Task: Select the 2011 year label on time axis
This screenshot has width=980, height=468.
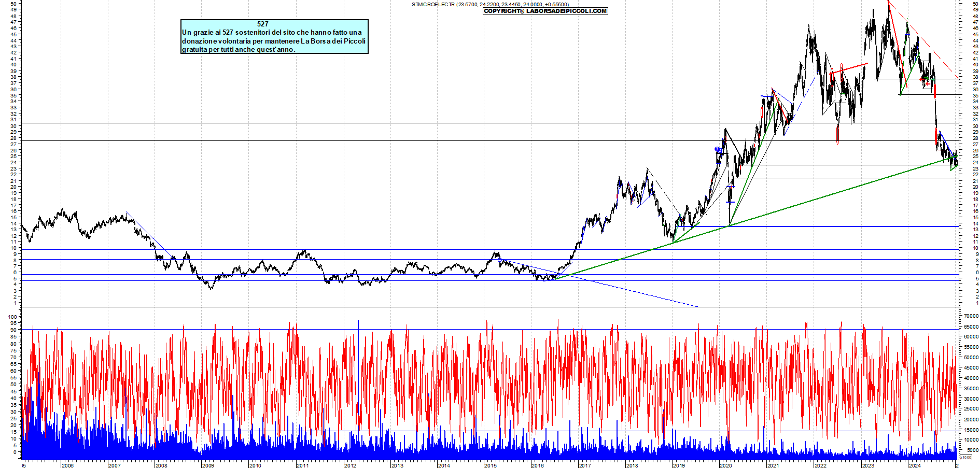Action: pyautogui.click(x=302, y=465)
